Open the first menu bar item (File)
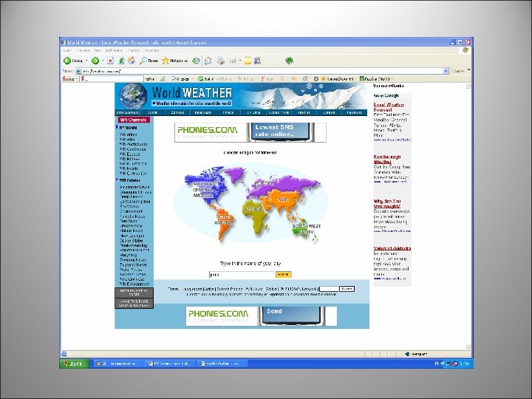This screenshot has height=399, width=532. [x=67, y=50]
